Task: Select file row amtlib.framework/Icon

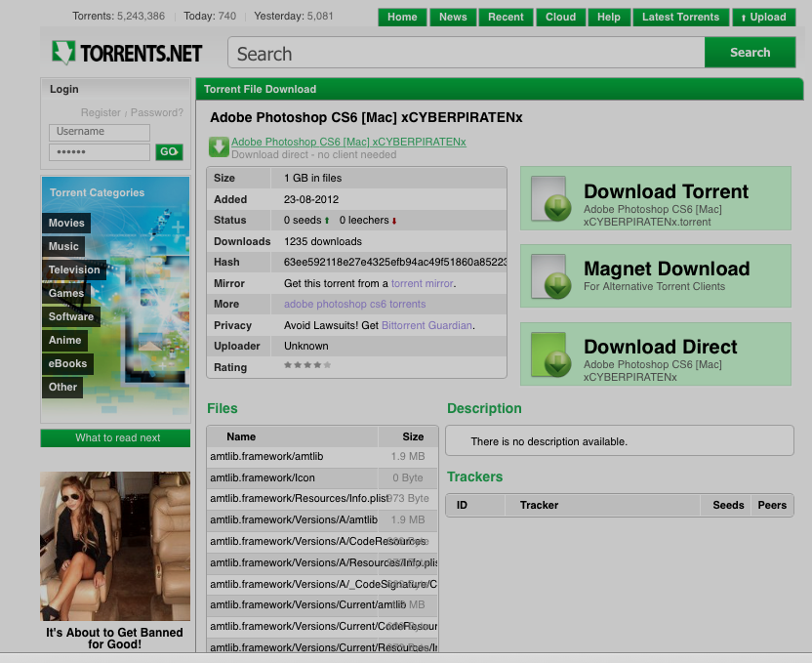Action: tap(322, 478)
